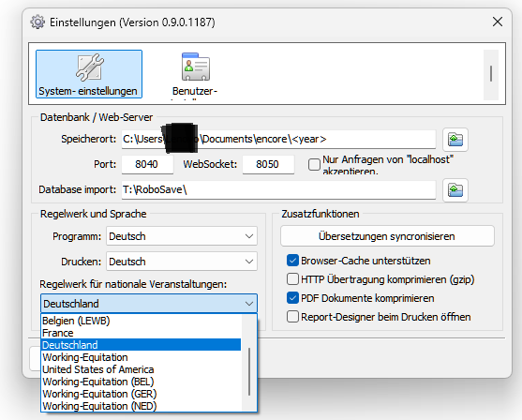Open the Benutzer settings card icon
The width and height of the screenshot is (522, 420).
tap(196, 67)
